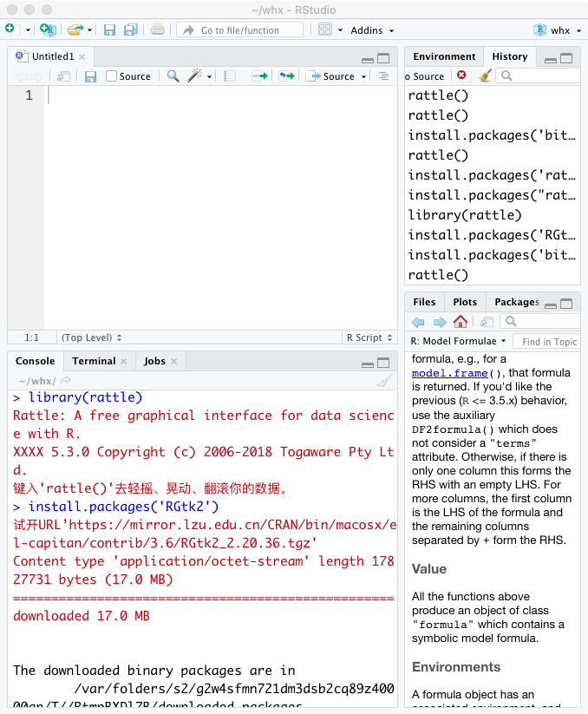Screen dimensions: 588x714
Task: Close the Jobs tab
Action: point(173,362)
